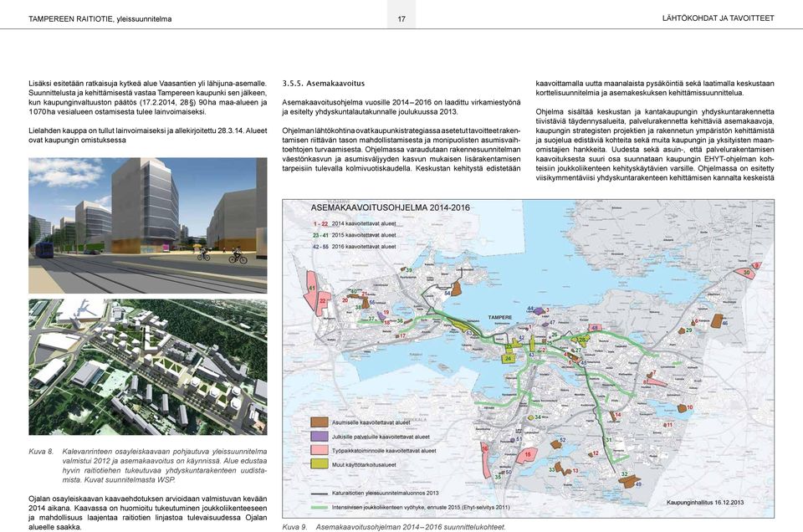
Task: Click brown area numbered 10 on map
Action: pyautogui.click(x=683, y=408)
